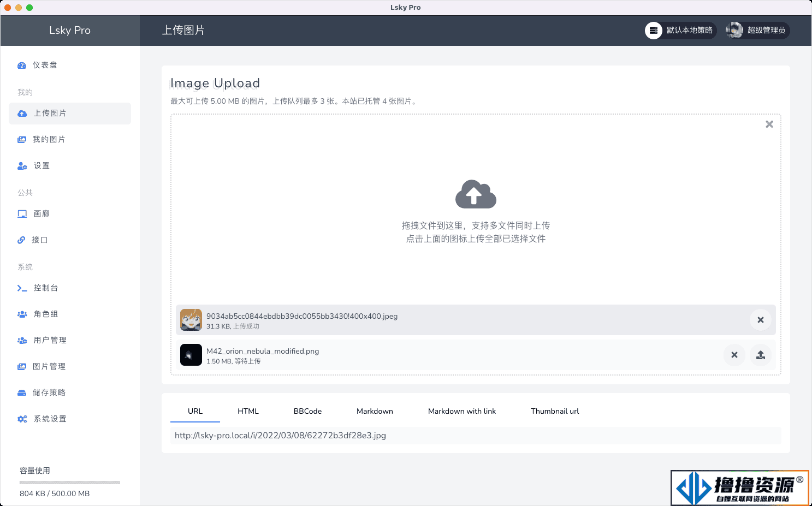Viewport: 812px width, 506px height.
Task: Click the 控制台 terminal icon
Action: (22, 288)
